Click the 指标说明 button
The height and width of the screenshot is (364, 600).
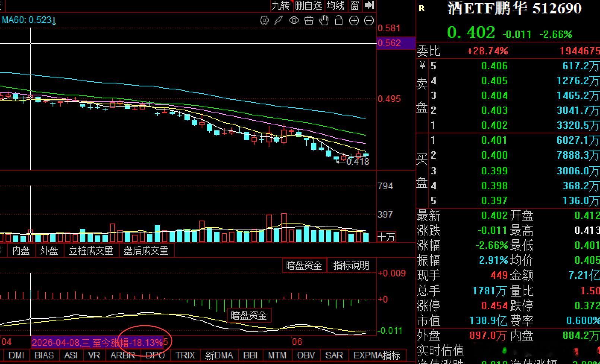click(351, 265)
